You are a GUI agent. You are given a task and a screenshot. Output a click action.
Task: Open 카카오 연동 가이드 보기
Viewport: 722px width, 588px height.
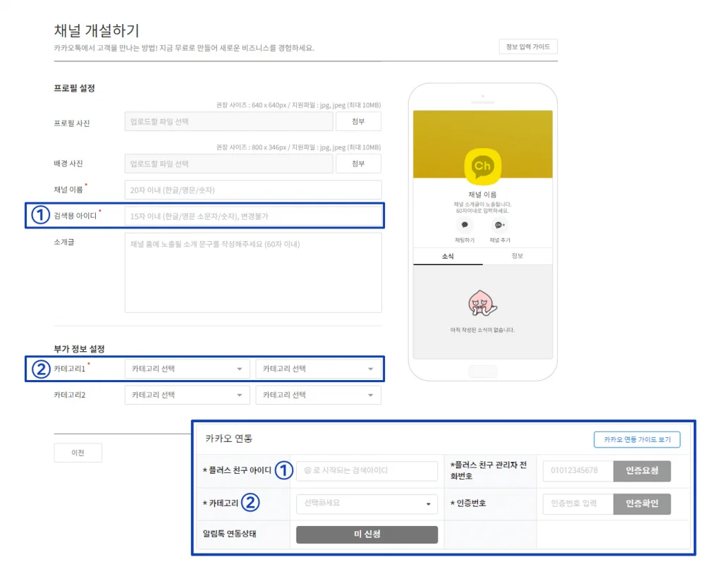click(x=637, y=439)
